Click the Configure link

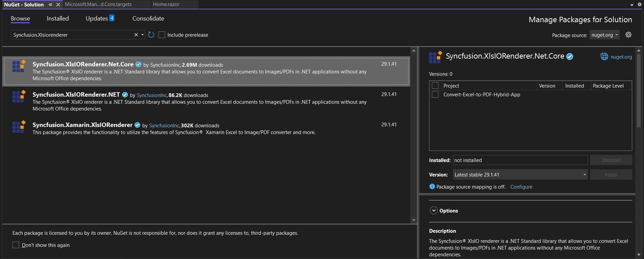[x=521, y=187]
